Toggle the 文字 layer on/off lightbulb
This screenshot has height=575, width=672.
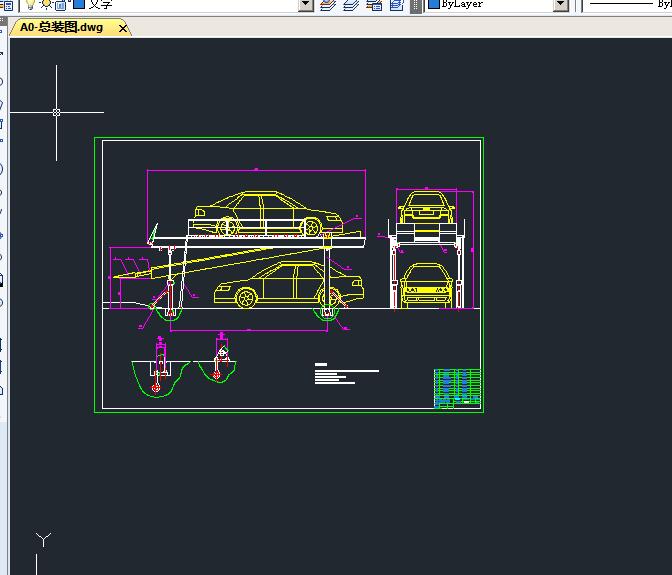(x=30, y=5)
